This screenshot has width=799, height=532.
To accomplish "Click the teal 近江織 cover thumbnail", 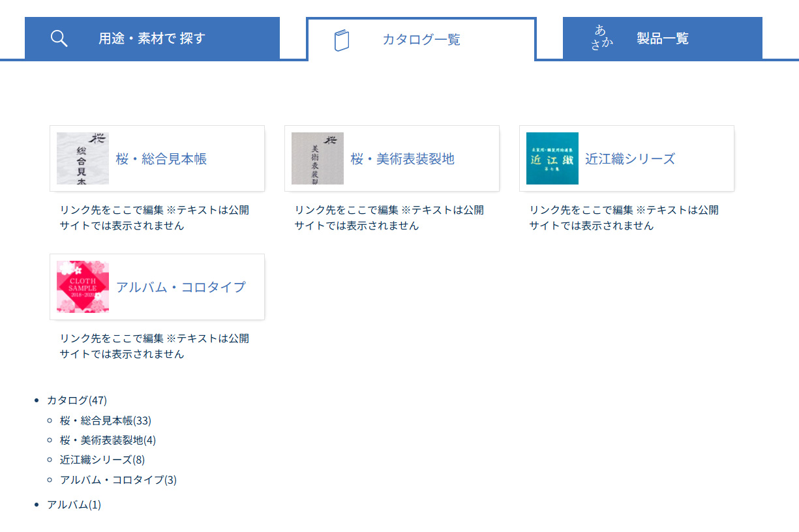I will [552, 158].
